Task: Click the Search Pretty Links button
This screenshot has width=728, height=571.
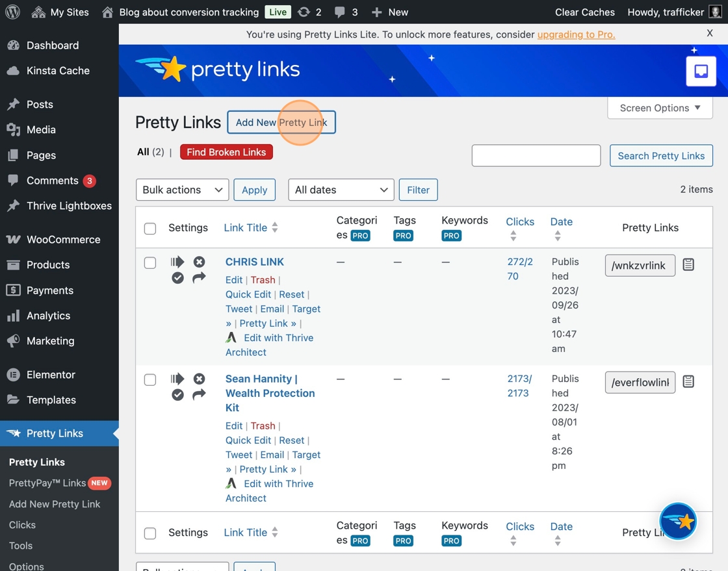Action: [661, 155]
